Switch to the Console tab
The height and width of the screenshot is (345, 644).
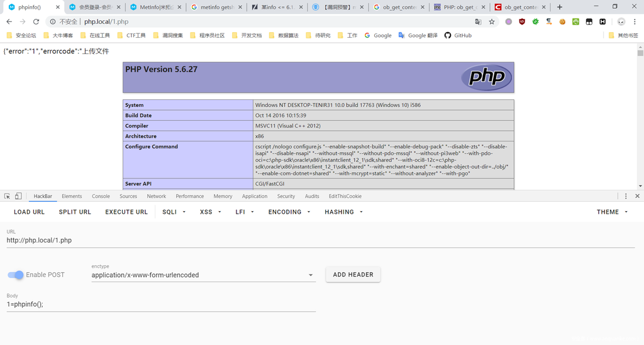click(101, 196)
